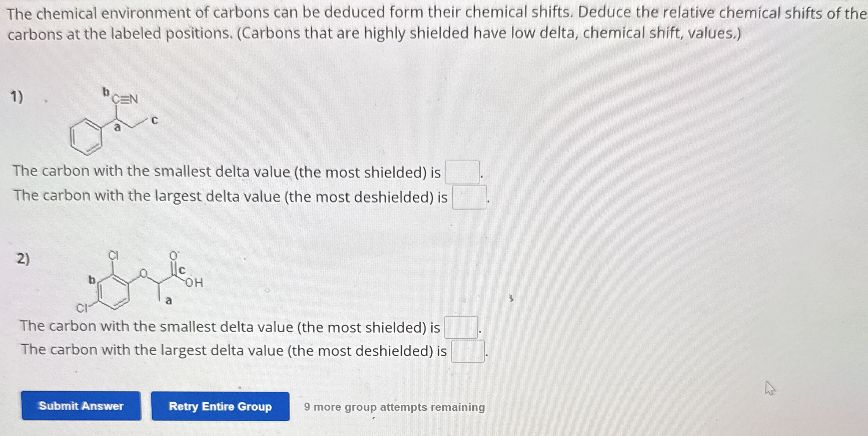Click the question number 1) label

[x=17, y=97]
